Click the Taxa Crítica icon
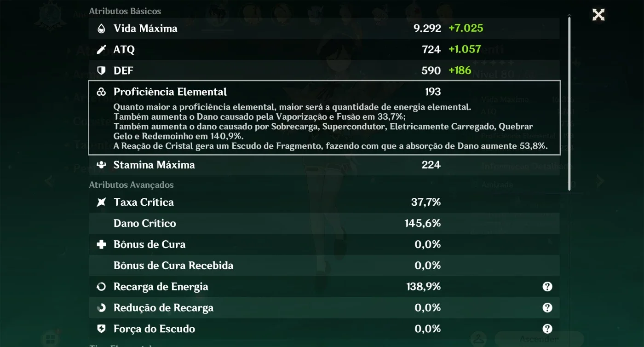The width and height of the screenshot is (644, 347). pyautogui.click(x=101, y=202)
